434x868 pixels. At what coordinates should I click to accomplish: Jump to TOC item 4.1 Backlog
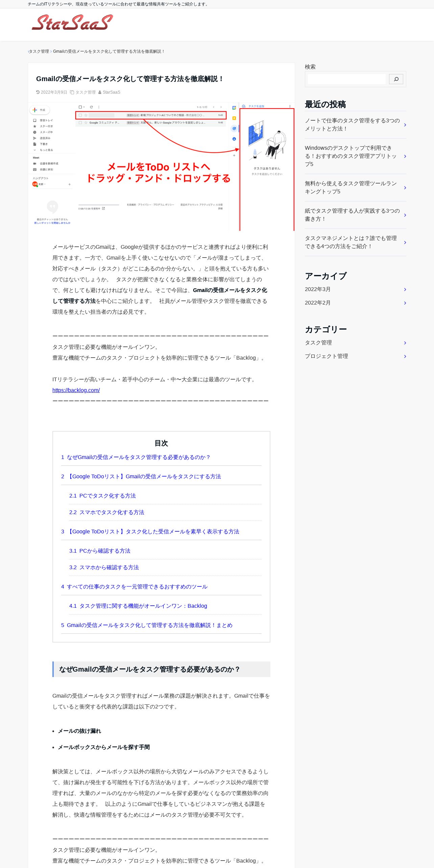click(x=138, y=606)
